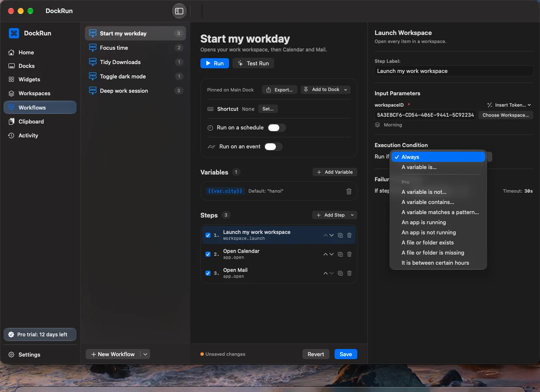Move Launch my work workspace step down

click(x=332, y=235)
